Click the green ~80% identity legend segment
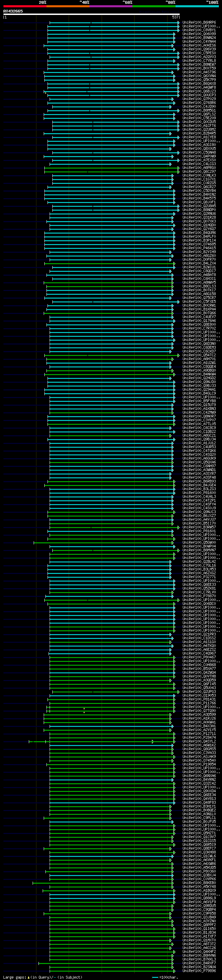The image size is (222, 980). pyautogui.click(x=154, y=6)
